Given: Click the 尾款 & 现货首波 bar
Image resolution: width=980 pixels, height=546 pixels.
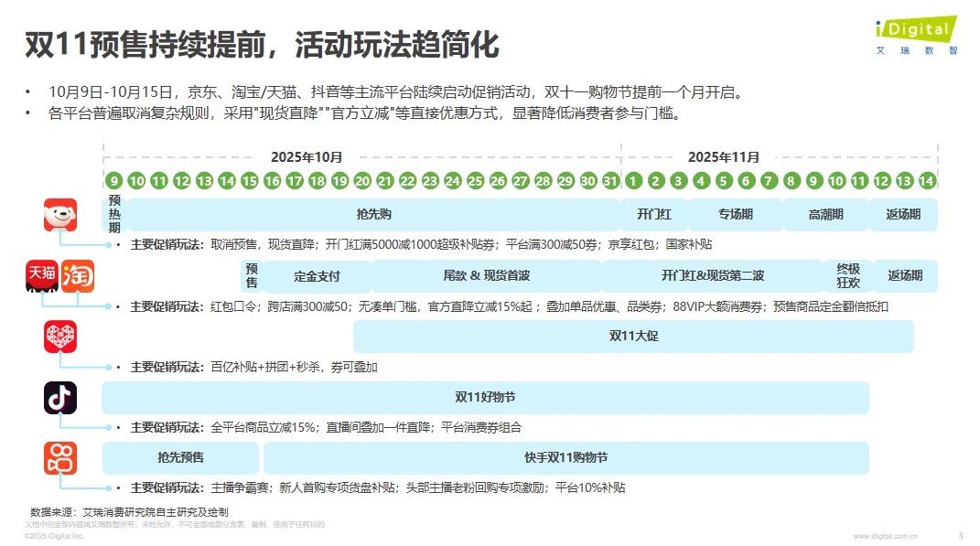Looking at the screenshot, I should [487, 276].
